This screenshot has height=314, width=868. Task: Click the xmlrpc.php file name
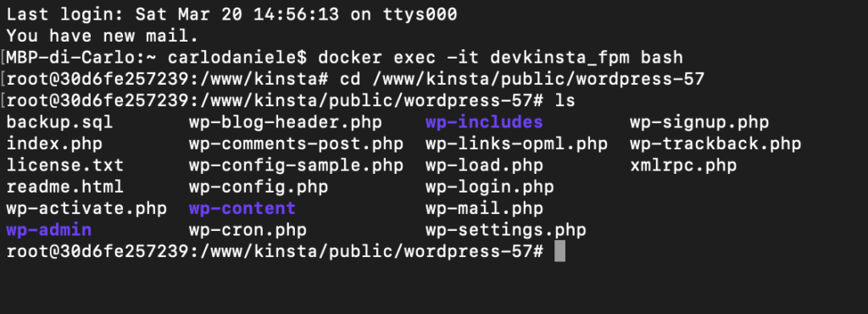[683, 165]
